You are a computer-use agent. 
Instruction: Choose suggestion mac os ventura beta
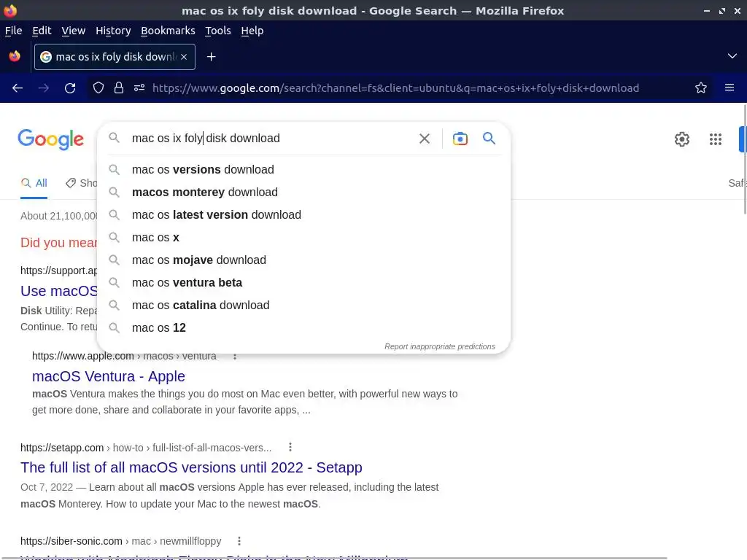click(x=304, y=283)
